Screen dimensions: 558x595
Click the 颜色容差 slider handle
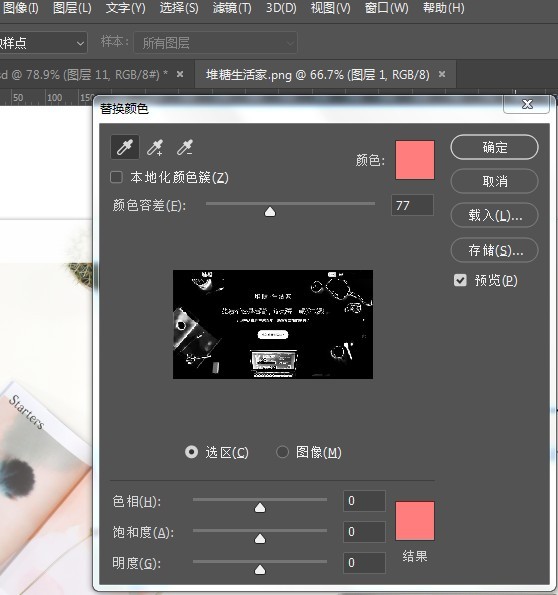[270, 212]
